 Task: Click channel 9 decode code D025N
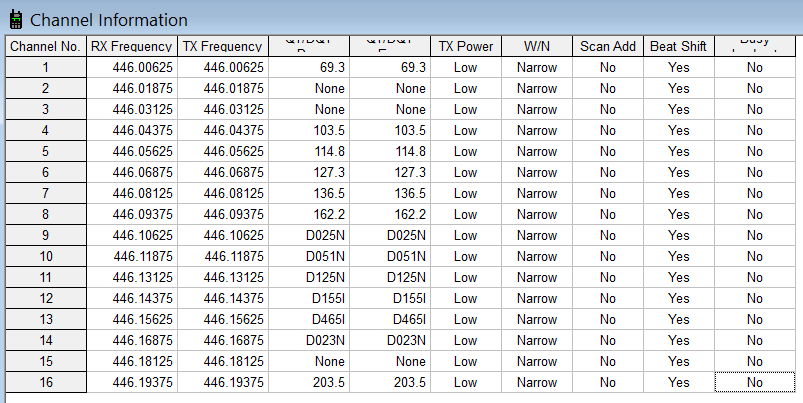(309, 235)
